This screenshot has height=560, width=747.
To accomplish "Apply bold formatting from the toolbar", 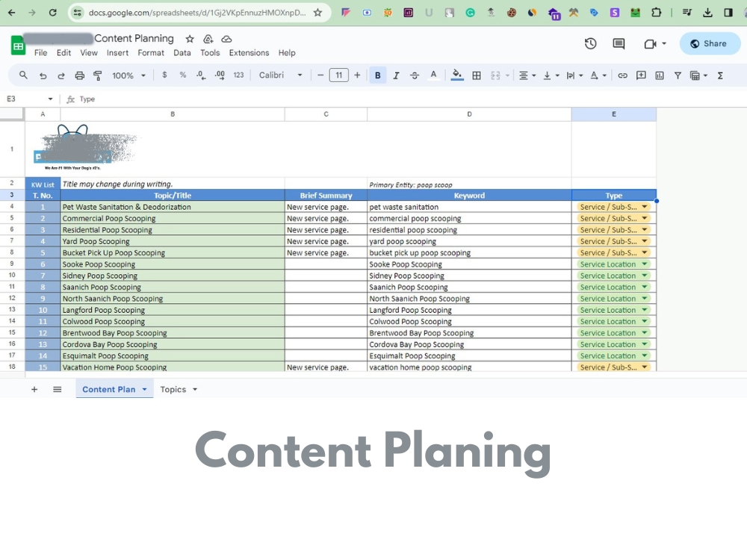I will (x=377, y=75).
